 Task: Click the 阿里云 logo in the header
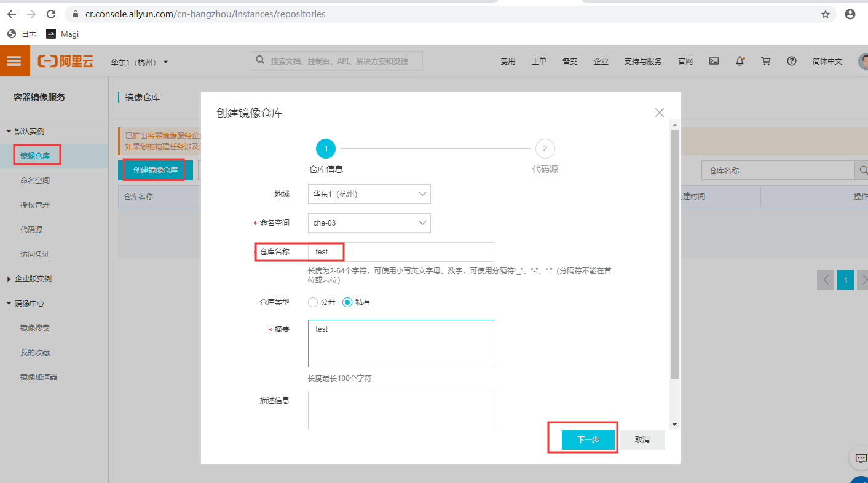click(x=65, y=61)
